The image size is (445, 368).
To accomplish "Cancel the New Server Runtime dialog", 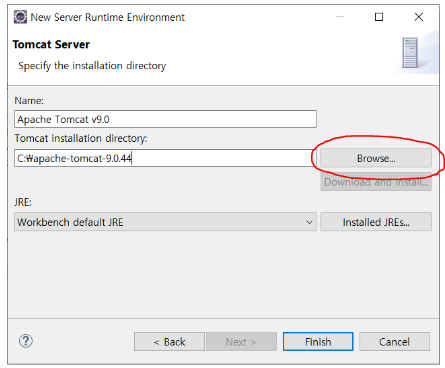I will (x=394, y=342).
